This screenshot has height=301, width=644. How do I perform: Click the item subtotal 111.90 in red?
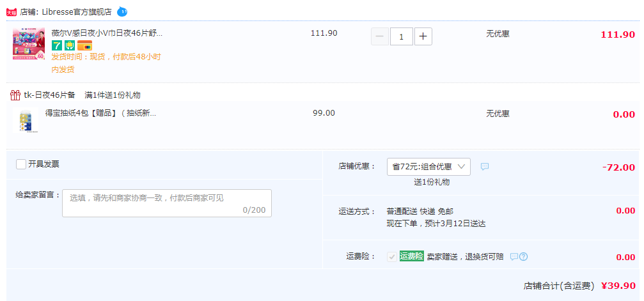[x=618, y=35]
